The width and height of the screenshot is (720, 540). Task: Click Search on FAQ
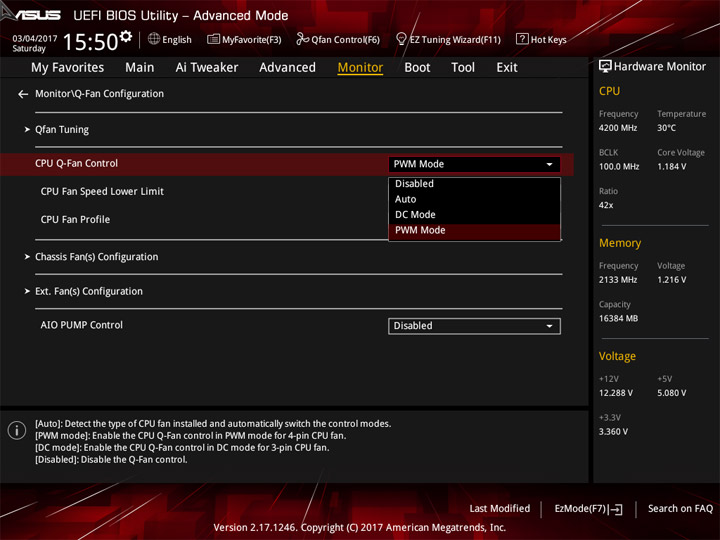pyautogui.click(x=680, y=508)
